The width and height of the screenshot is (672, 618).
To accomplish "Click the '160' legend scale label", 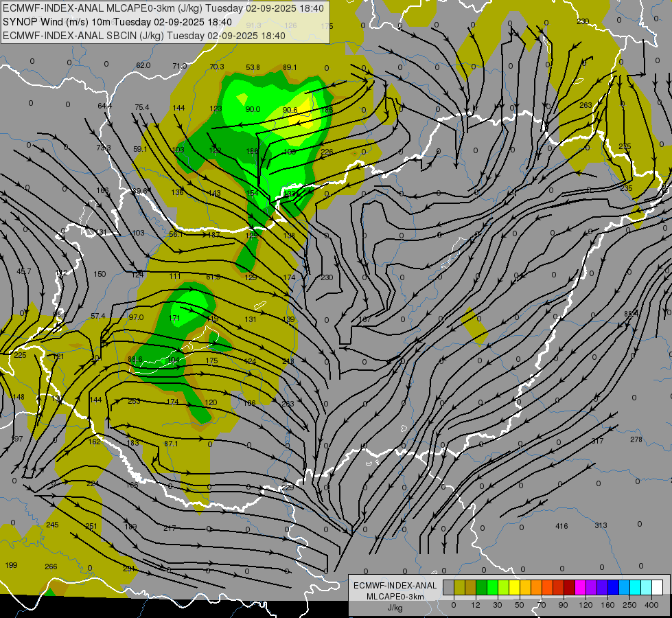I will 607,605.
